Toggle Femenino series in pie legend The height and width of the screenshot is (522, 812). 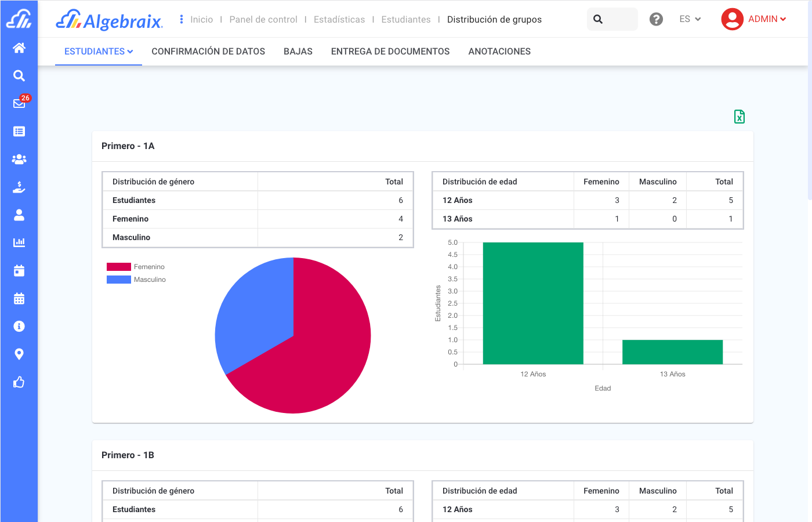click(136, 267)
